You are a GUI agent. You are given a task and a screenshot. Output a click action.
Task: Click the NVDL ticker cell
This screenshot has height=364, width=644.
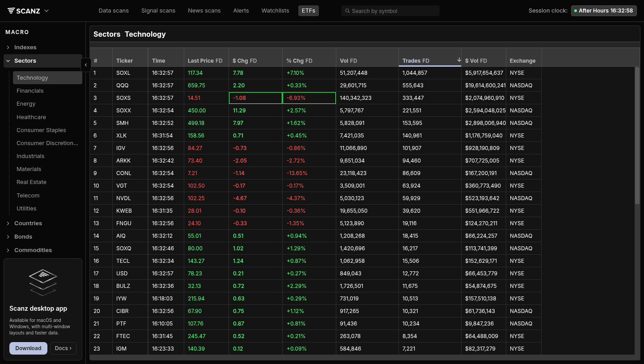click(x=130, y=198)
